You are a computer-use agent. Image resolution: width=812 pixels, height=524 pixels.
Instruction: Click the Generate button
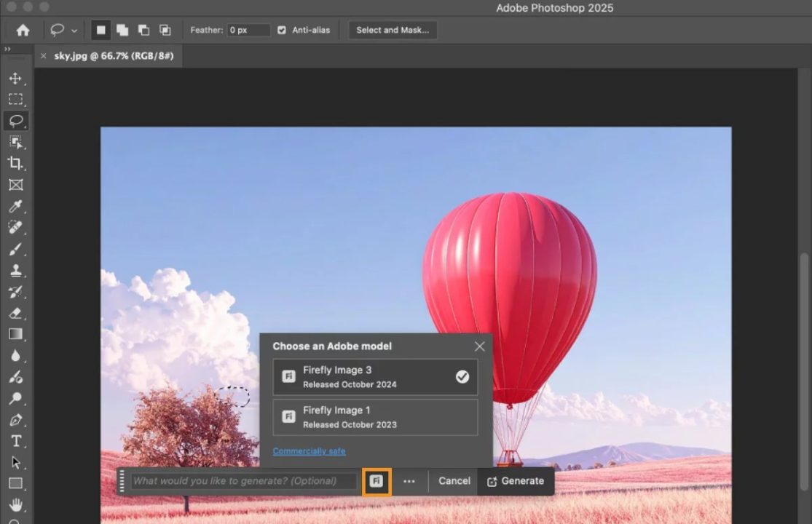516,481
